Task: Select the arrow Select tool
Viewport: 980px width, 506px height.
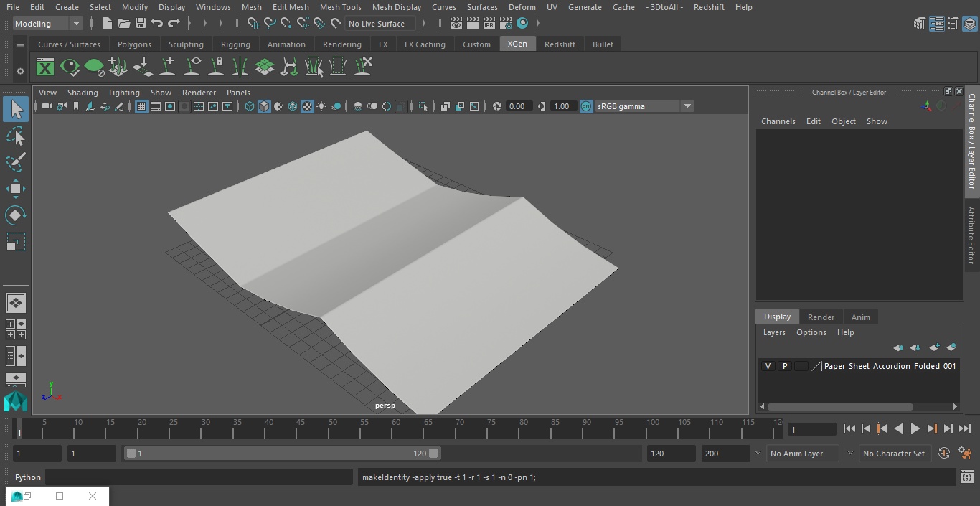Action: click(16, 109)
